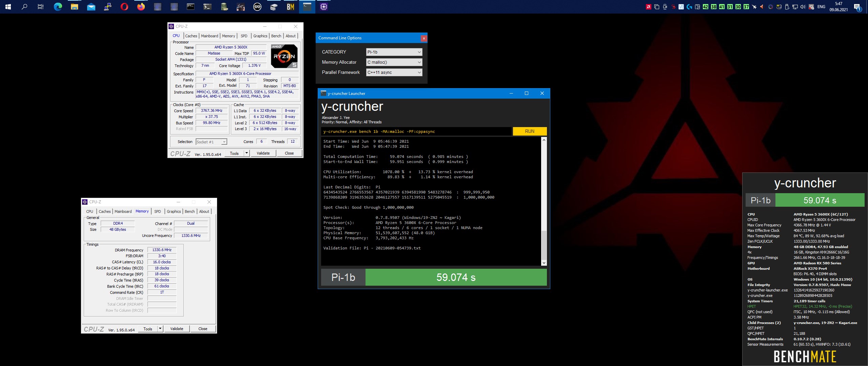
Task: Open Command Prompt taskbar icon
Action: point(191,6)
